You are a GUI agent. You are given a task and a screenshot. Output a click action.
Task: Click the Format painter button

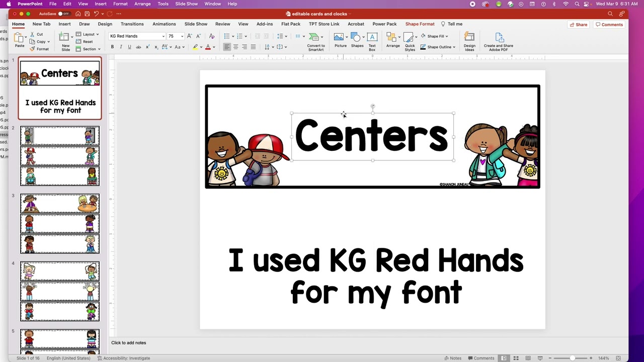pos(39,49)
